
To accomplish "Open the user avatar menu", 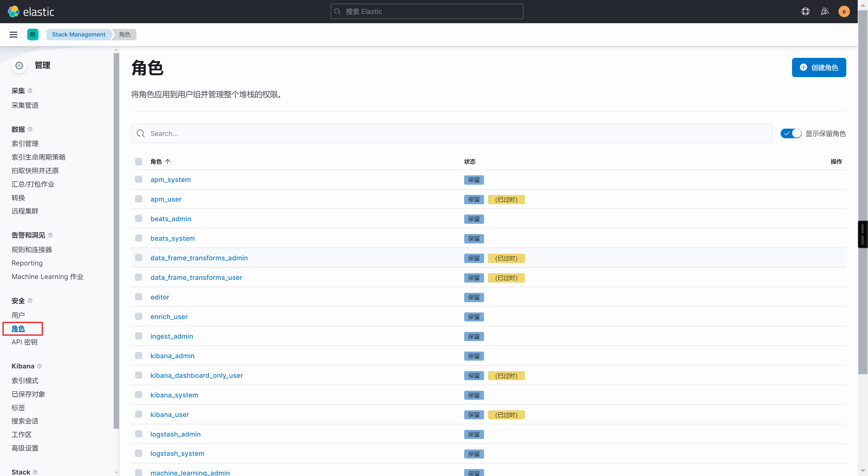I will coord(844,11).
